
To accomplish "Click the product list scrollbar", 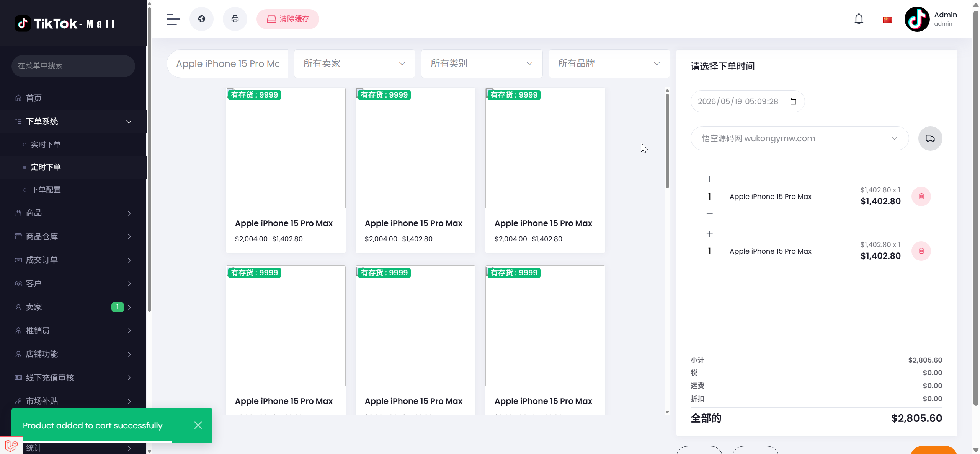I will click(x=667, y=141).
